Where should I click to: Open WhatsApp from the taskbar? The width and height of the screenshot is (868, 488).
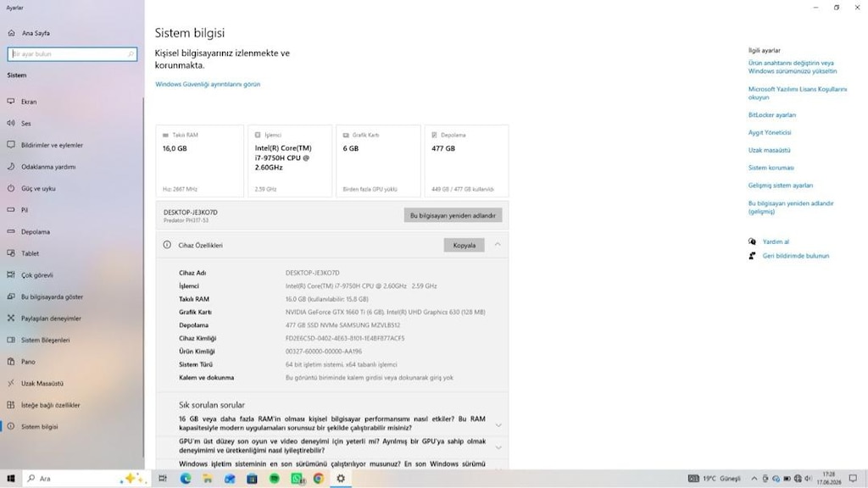pos(297,479)
